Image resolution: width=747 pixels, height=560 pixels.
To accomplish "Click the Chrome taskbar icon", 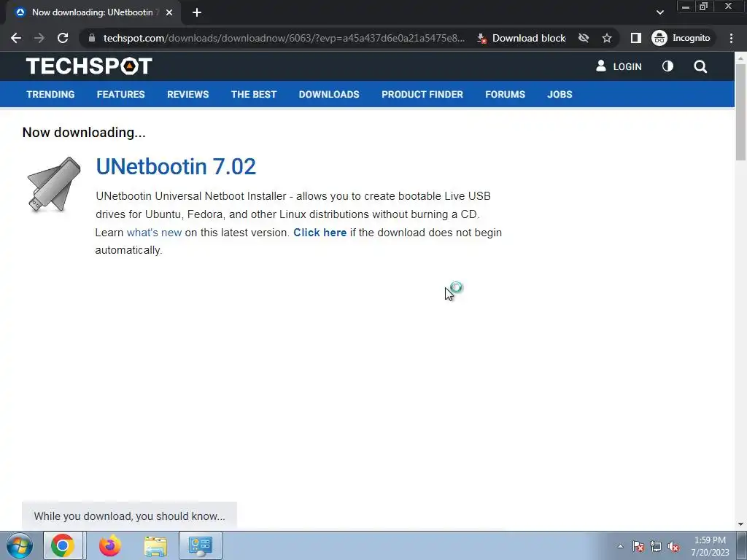I will coord(63,545).
